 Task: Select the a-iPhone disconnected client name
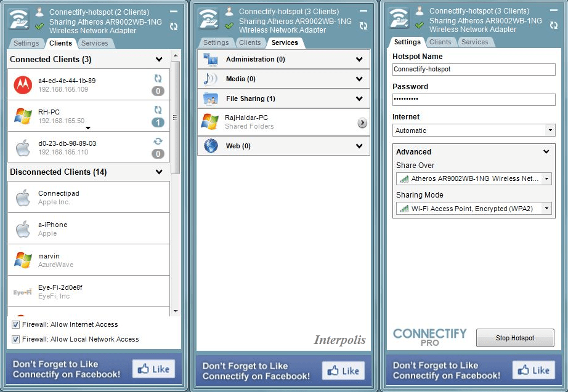[53, 225]
